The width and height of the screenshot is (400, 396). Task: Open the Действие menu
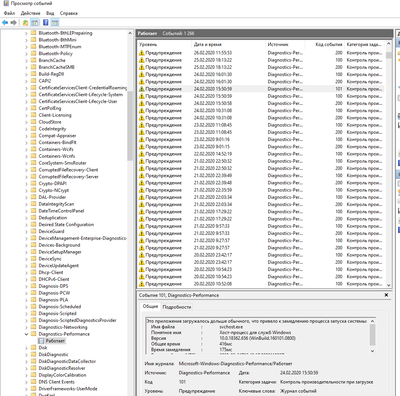pos(30,13)
